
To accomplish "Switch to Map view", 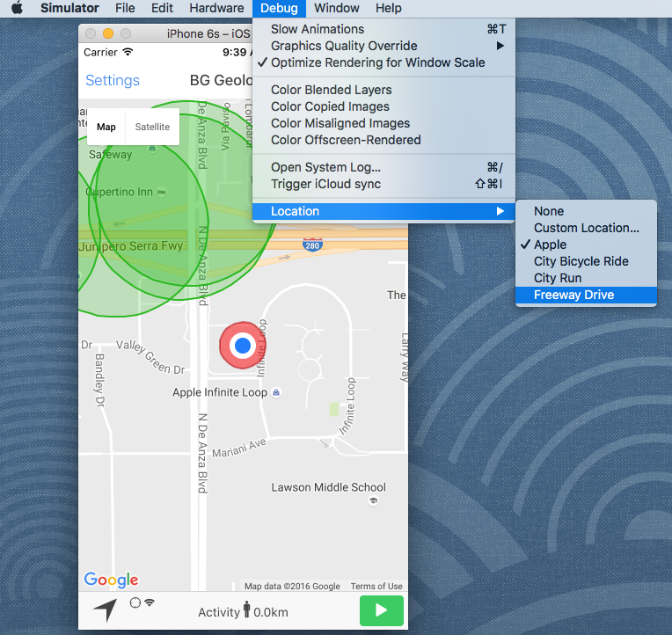I will (x=106, y=127).
